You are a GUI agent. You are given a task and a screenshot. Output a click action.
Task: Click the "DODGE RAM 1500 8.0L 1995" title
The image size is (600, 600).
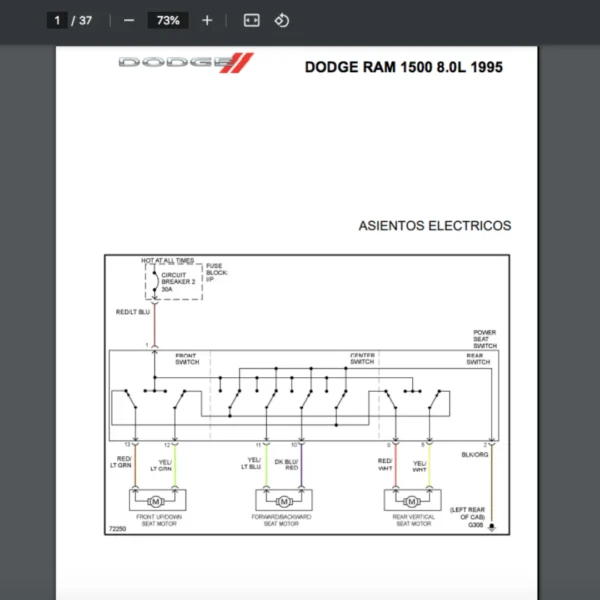pos(403,68)
